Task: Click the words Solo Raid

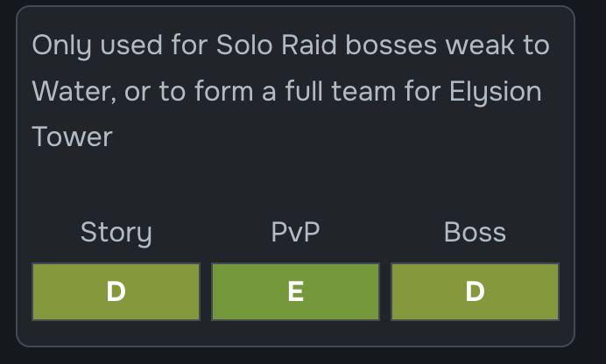Action: (277, 45)
